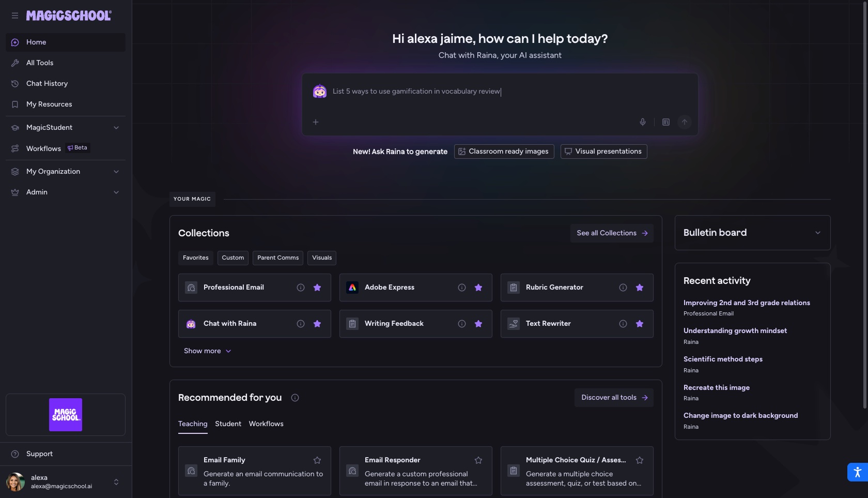Collapse the Bulletin board panel chevron
This screenshot has width=868, height=498.
818,233
